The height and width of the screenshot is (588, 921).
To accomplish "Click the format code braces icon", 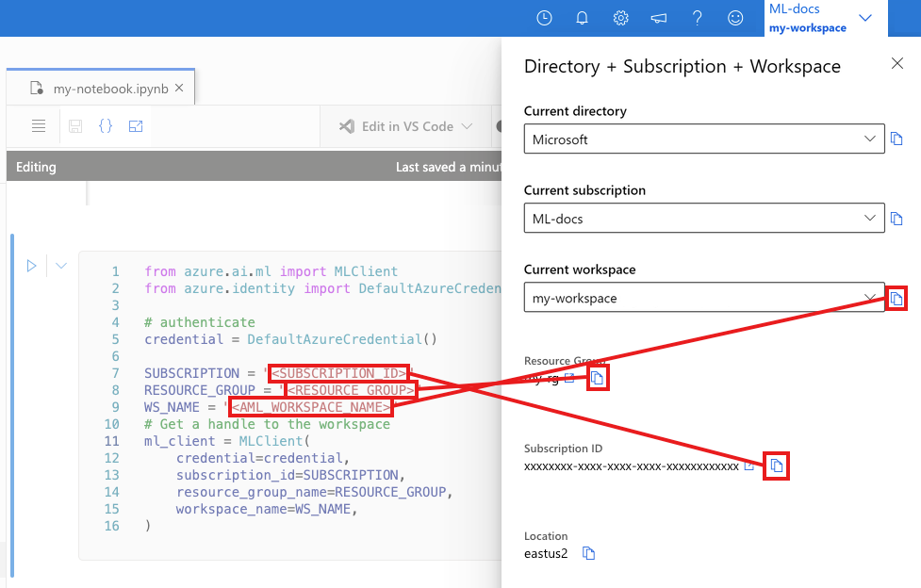I will (x=106, y=125).
